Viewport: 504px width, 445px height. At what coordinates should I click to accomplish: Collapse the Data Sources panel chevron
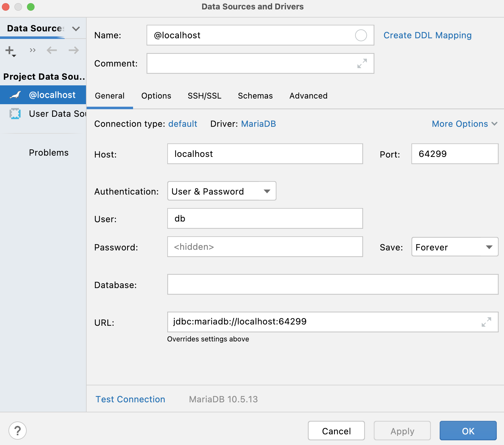pyautogui.click(x=75, y=29)
